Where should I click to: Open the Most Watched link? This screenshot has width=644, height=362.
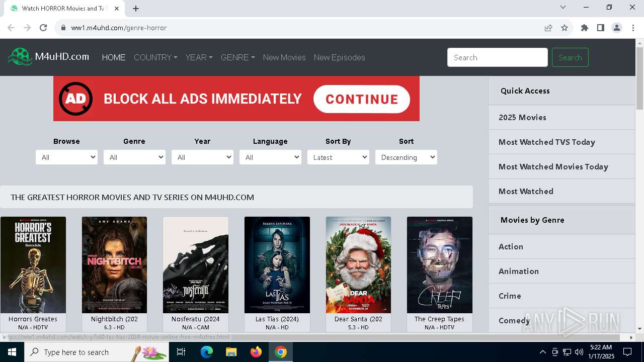pyautogui.click(x=561, y=191)
